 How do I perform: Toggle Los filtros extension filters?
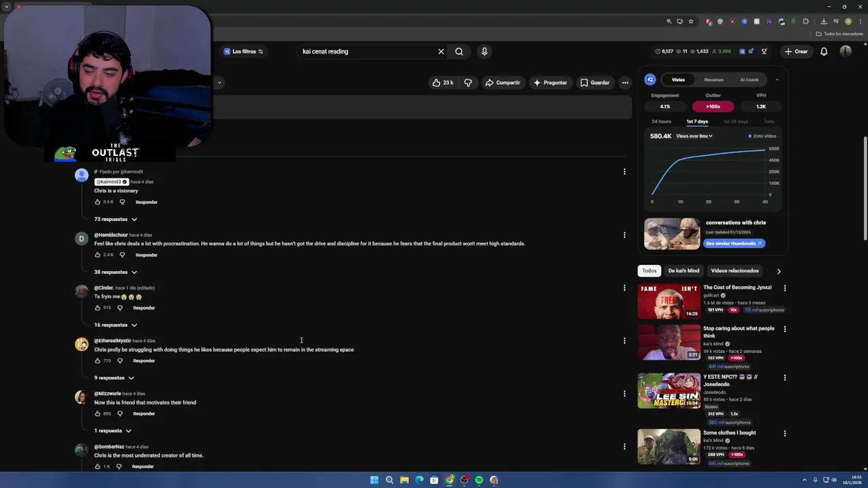click(x=243, y=52)
